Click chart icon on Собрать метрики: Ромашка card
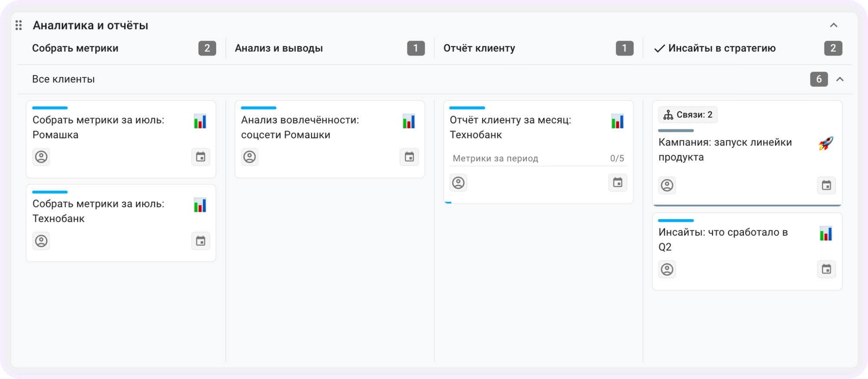This screenshot has width=868, height=379. click(x=200, y=121)
